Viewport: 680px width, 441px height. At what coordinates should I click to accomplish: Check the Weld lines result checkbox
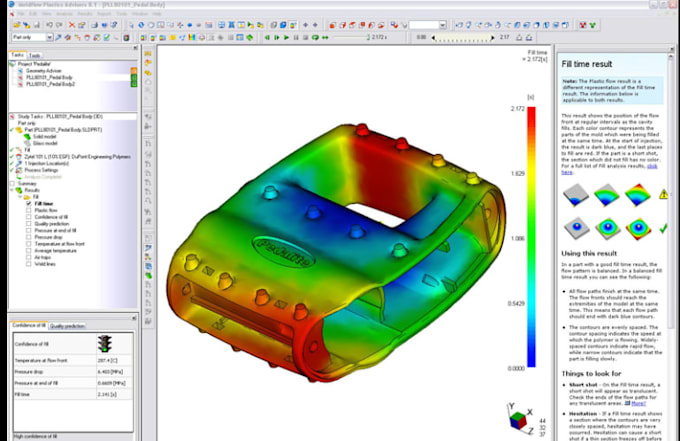click(x=29, y=264)
